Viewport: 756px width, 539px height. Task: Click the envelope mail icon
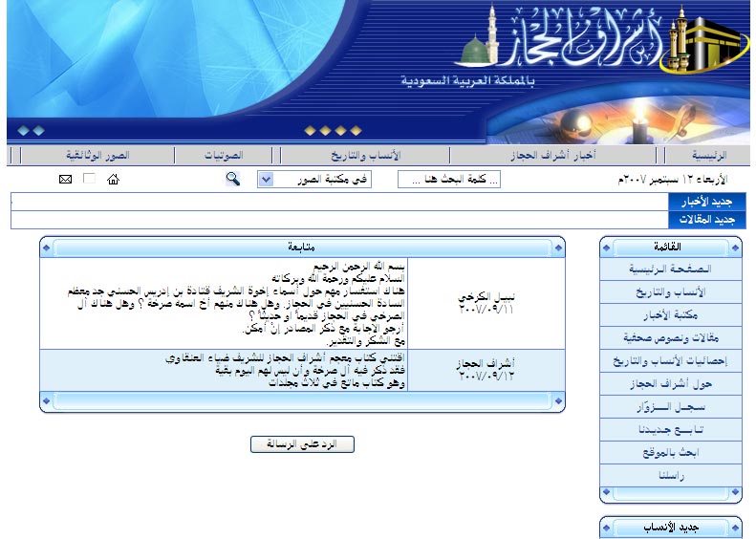click(x=66, y=180)
